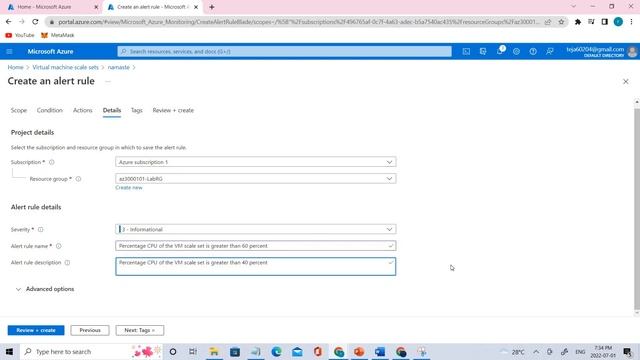The image size is (640, 360).
Task: Go to namaste breadcrumb link
Action: click(x=119, y=67)
